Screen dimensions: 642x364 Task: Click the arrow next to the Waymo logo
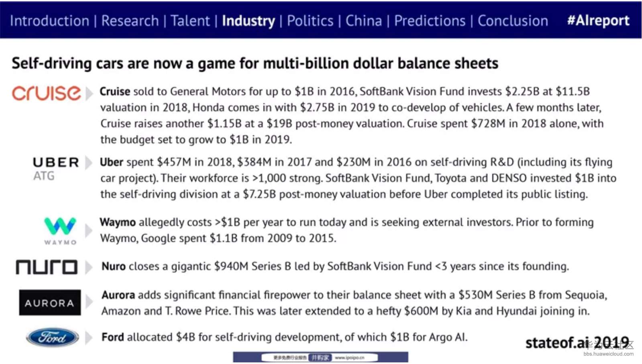89,230
